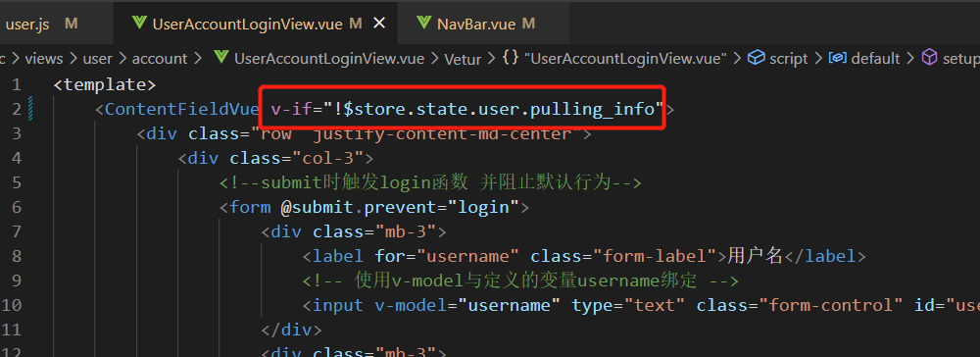The height and width of the screenshot is (357, 980).
Task: Click the comment on line 5
Action: (x=430, y=182)
